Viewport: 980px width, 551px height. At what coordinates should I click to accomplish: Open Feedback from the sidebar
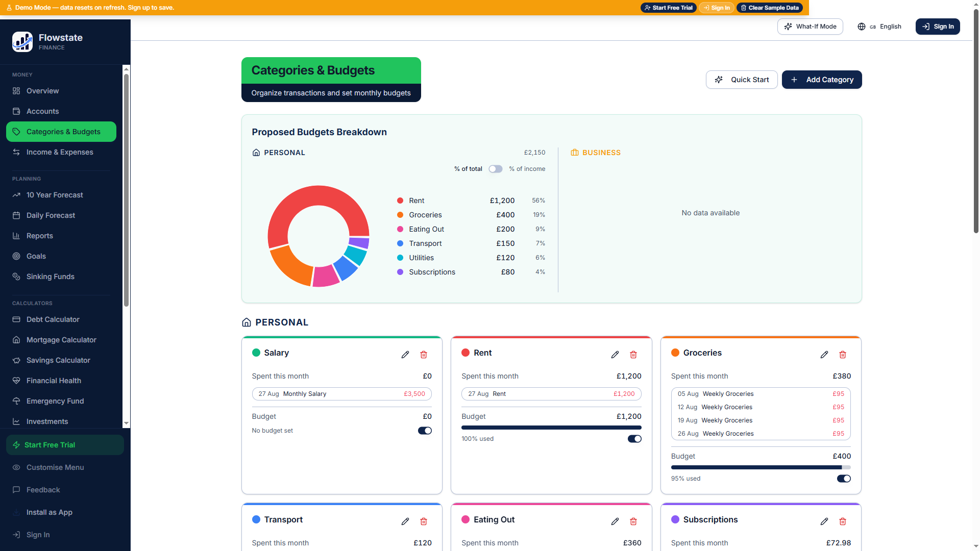pos(65,490)
